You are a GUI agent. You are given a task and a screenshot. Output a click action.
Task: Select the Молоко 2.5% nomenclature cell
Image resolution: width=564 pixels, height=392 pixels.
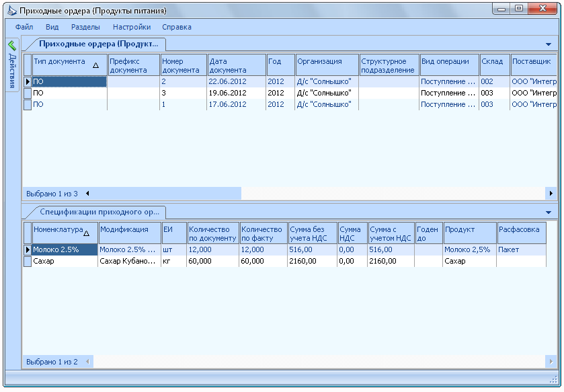[x=65, y=249]
